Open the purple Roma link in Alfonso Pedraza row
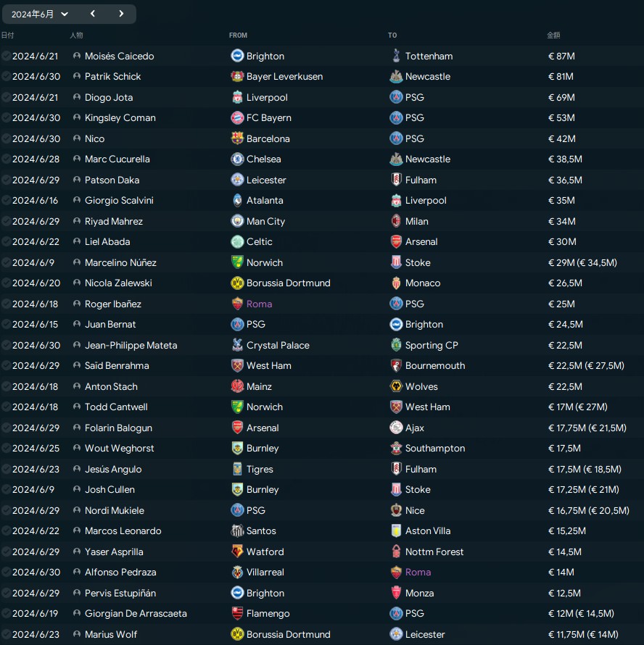 point(418,573)
